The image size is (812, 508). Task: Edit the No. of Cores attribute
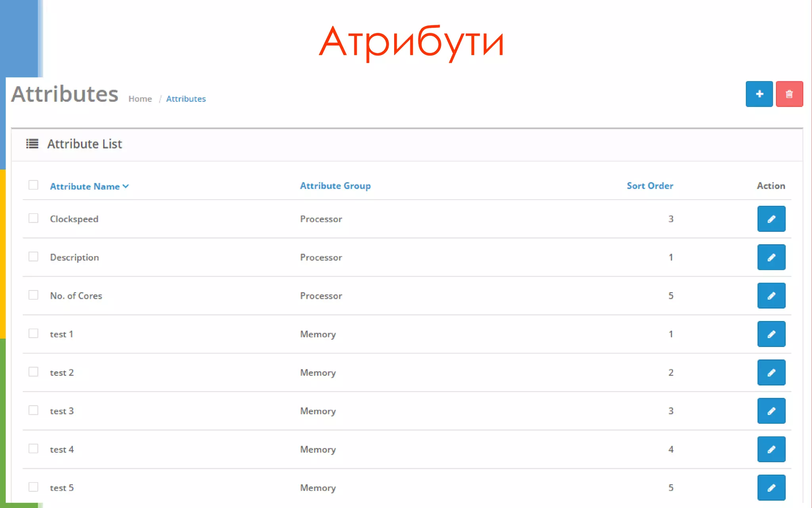point(771,296)
